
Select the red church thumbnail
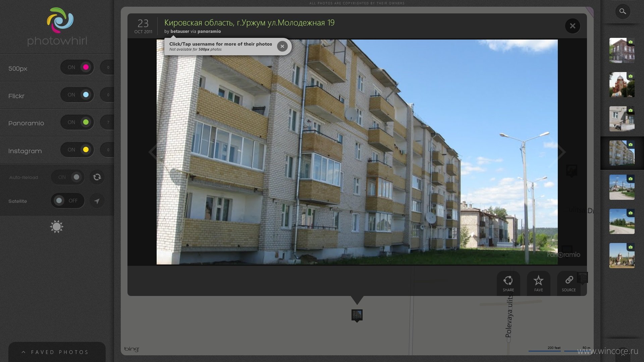coord(622,84)
